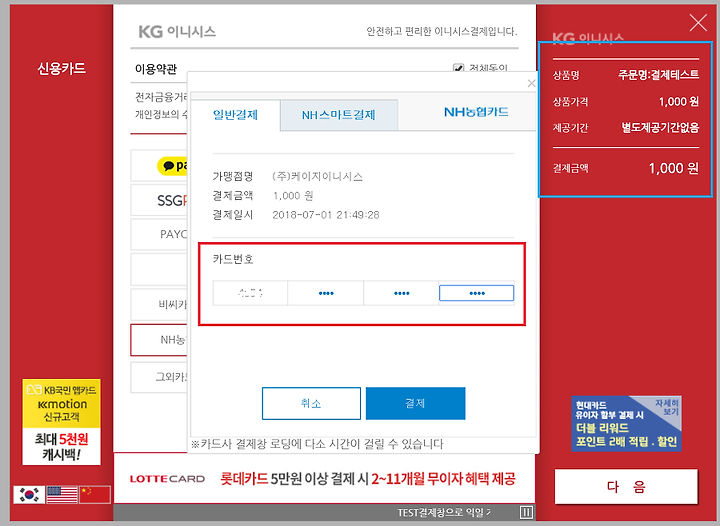Click the blue 결제 pay button
The width and height of the screenshot is (720, 526).
(x=416, y=403)
